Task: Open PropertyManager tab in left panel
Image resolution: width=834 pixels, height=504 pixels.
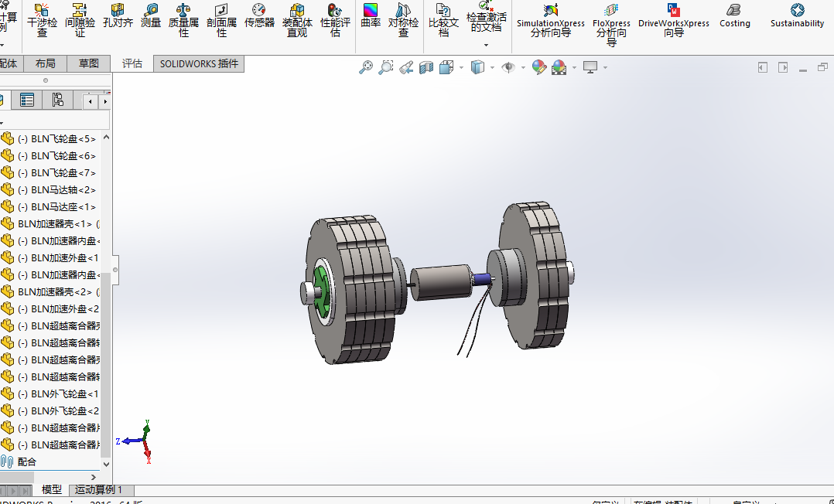Action: 26,100
